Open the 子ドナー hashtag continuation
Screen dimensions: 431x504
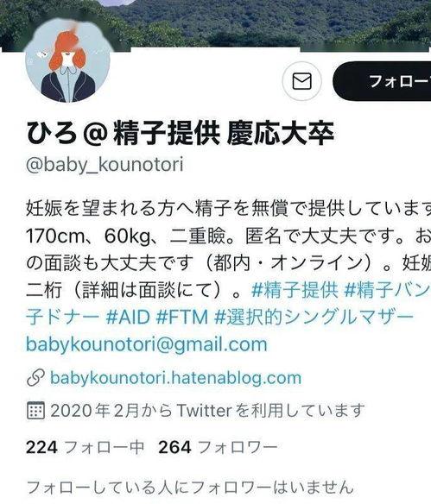(63, 317)
